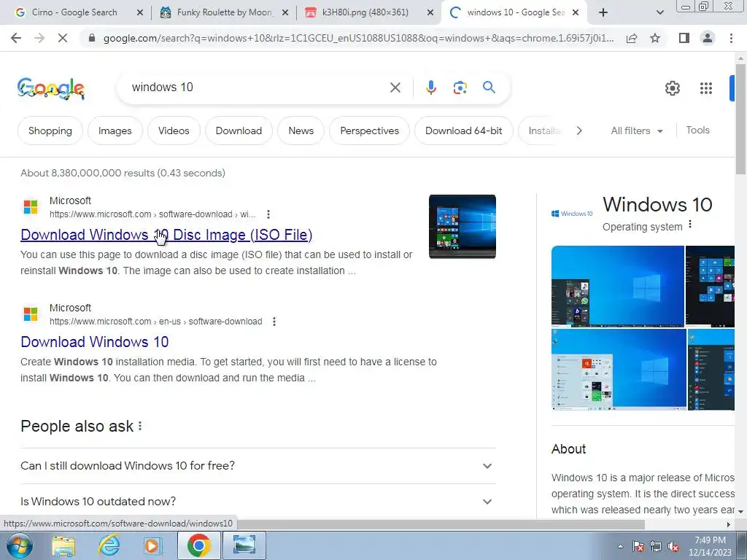Select the Perspectives filter chip
This screenshot has height=560, width=747.
click(370, 131)
